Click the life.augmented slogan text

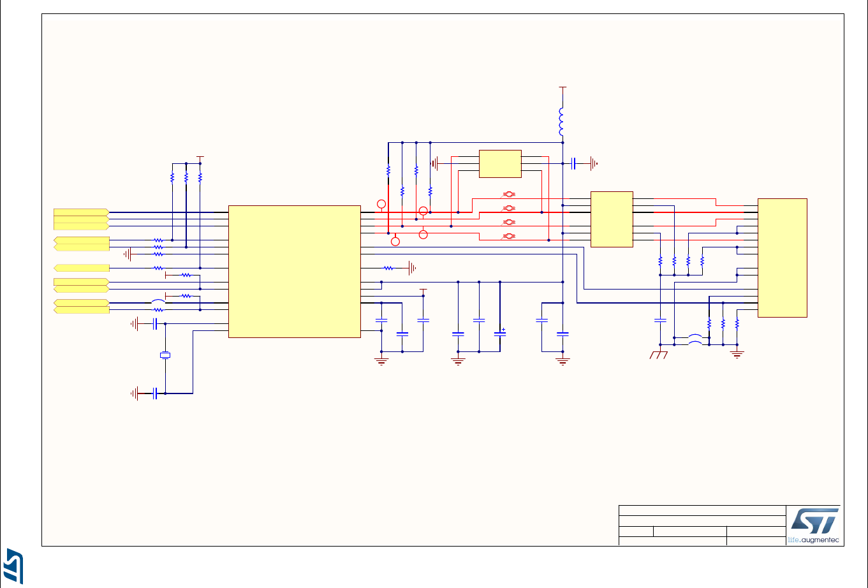click(x=813, y=540)
